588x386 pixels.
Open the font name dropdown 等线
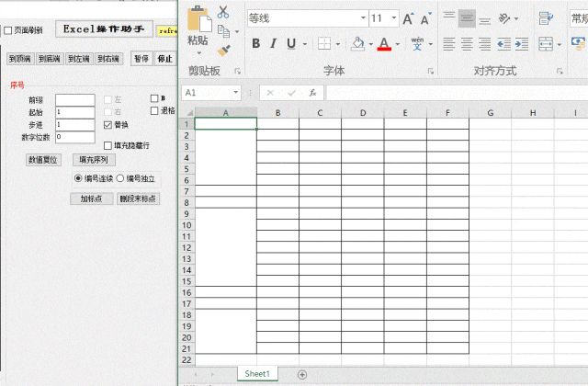pos(363,18)
